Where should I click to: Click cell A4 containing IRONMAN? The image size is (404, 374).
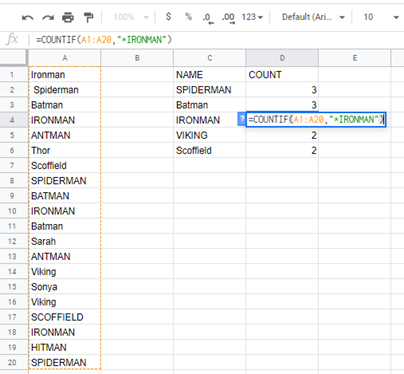pos(65,120)
